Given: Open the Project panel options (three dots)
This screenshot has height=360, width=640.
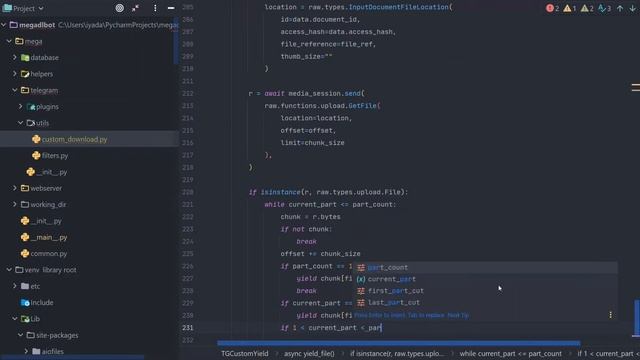Looking at the screenshot, I should click(155, 8).
